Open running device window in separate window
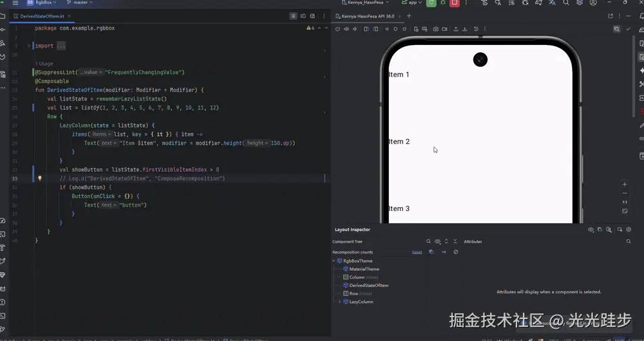The width and height of the screenshot is (644, 341). pos(611,17)
